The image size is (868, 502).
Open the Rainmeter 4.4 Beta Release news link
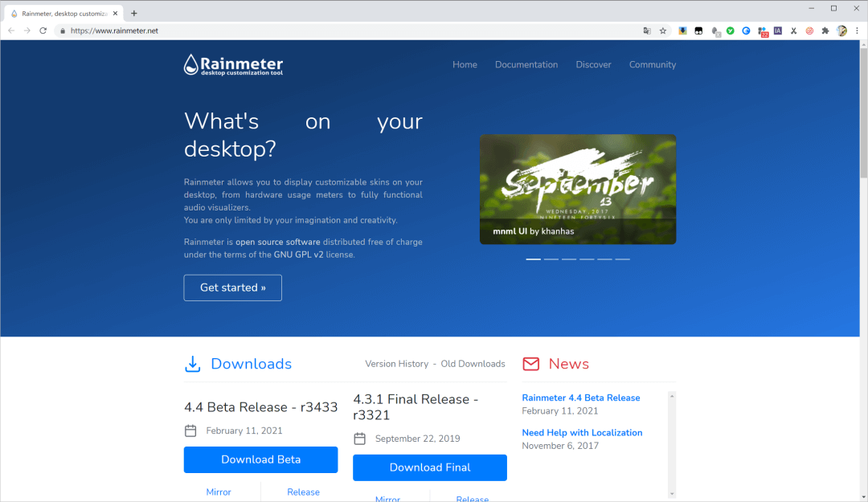[581, 398]
